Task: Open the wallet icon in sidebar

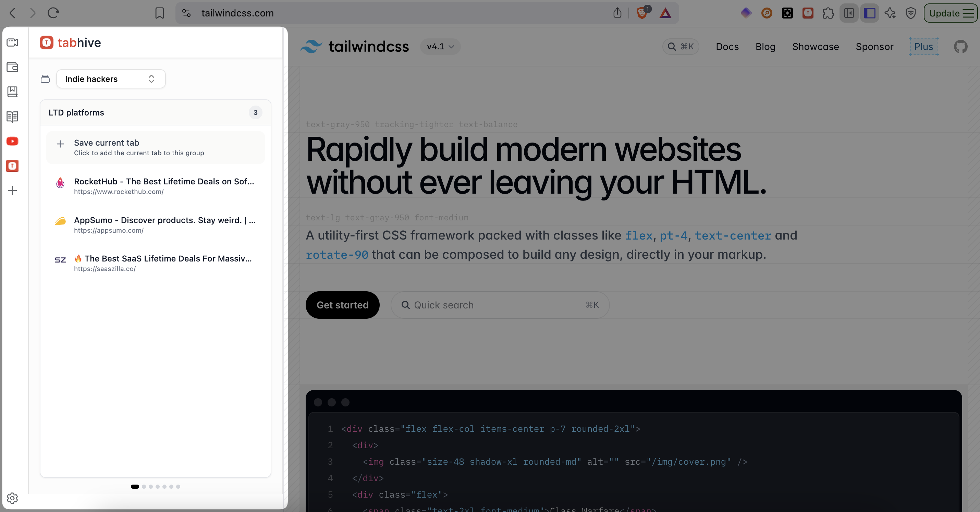Action: [x=13, y=67]
